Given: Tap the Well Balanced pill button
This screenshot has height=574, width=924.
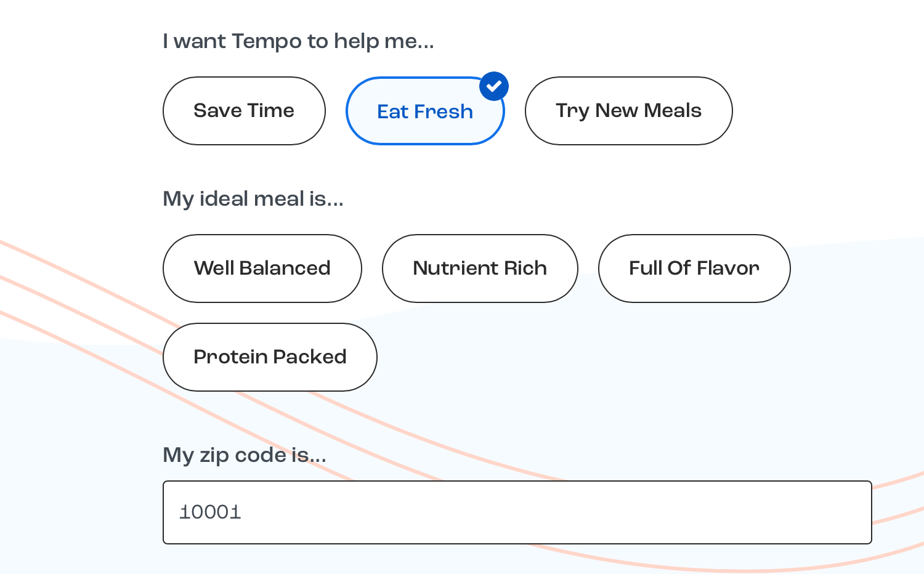Looking at the screenshot, I should [x=262, y=269].
